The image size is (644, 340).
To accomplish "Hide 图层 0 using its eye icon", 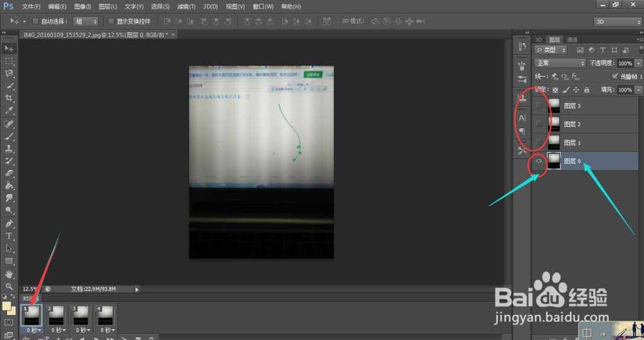I will click(539, 161).
